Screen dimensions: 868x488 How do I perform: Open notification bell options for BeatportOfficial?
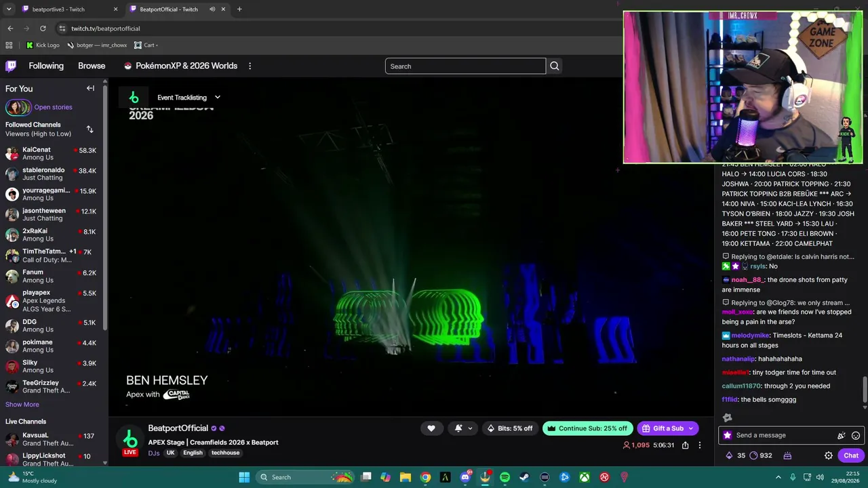pos(464,428)
